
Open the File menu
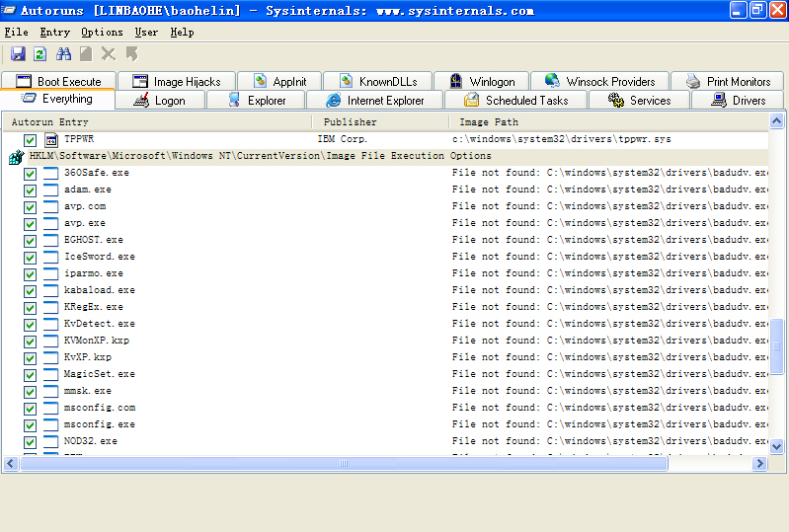click(x=16, y=33)
